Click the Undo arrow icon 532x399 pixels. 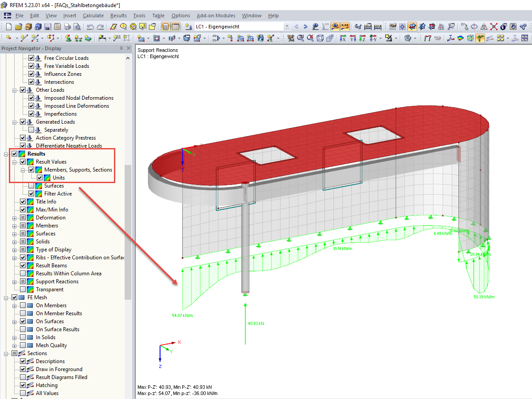tap(90, 27)
